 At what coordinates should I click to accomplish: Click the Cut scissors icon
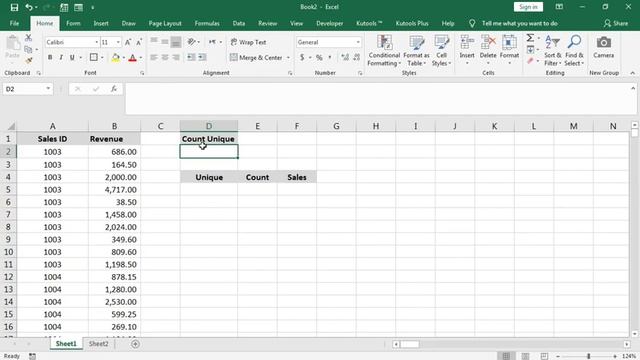(x=28, y=38)
